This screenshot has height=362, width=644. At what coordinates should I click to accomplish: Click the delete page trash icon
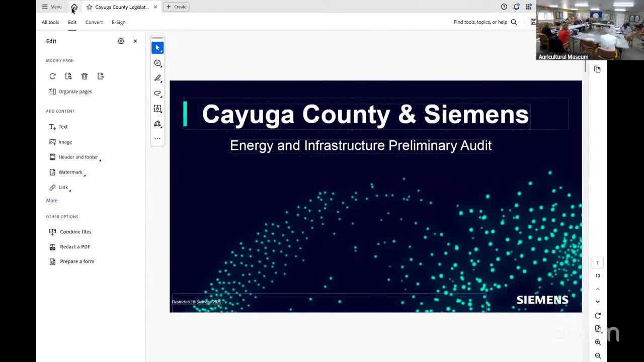85,76
